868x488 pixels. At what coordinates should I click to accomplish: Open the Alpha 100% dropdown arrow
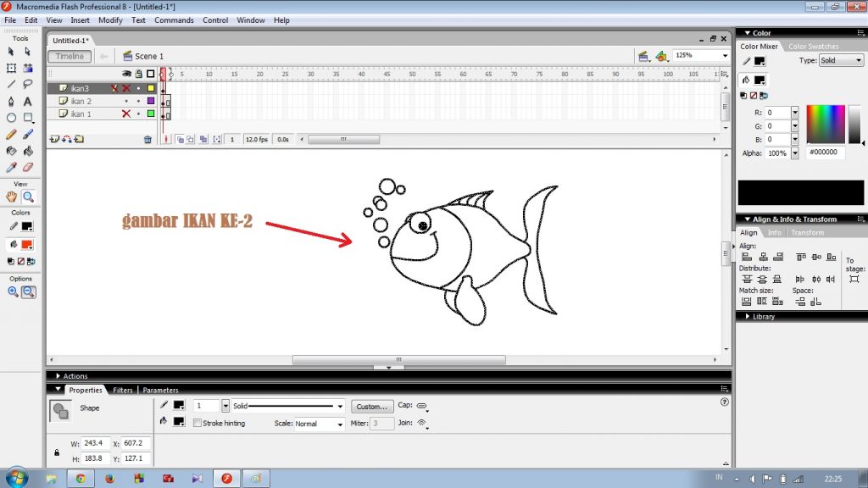[795, 153]
